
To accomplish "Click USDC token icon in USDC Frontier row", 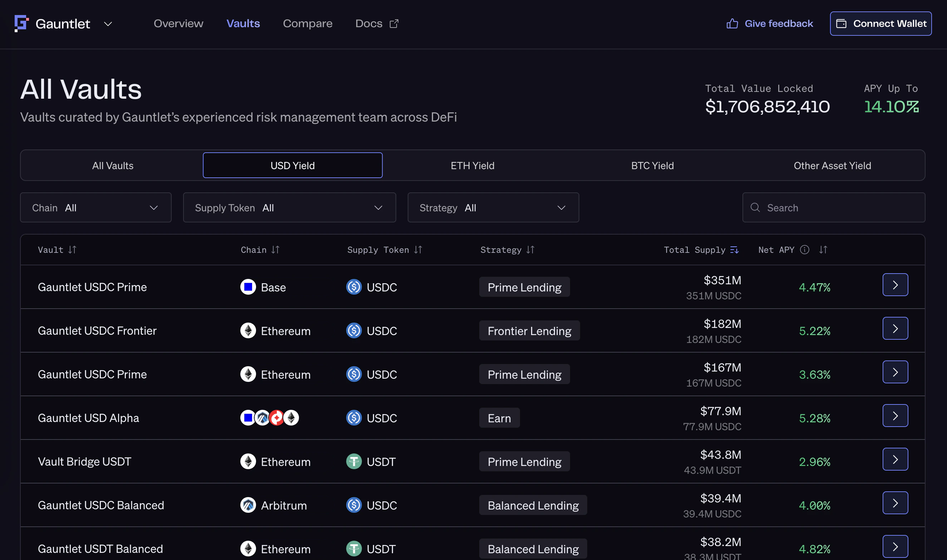I will click(354, 330).
